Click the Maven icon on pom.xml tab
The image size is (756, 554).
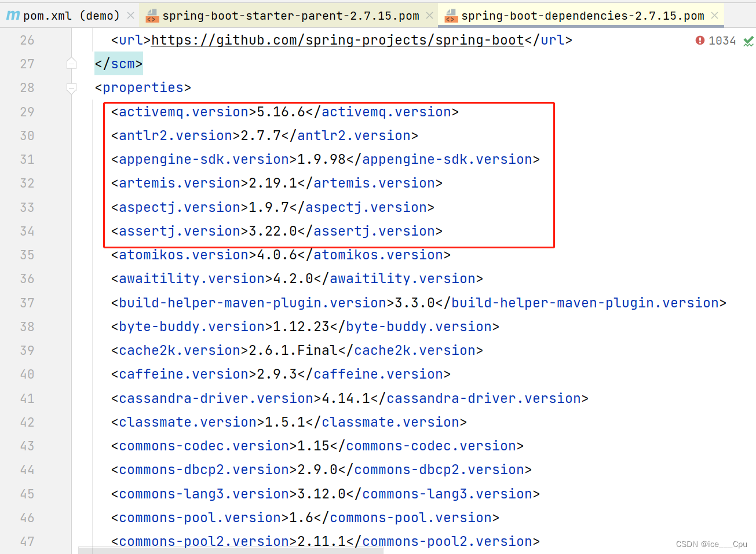click(13, 16)
